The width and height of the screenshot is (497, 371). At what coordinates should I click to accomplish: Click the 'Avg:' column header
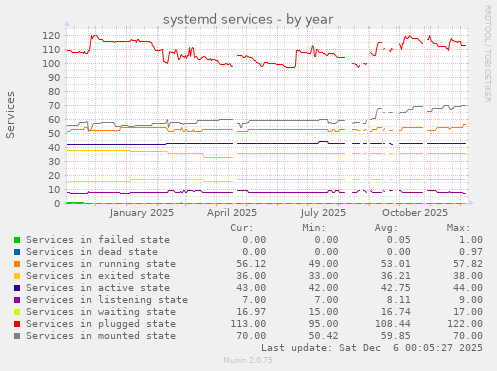pos(386,228)
